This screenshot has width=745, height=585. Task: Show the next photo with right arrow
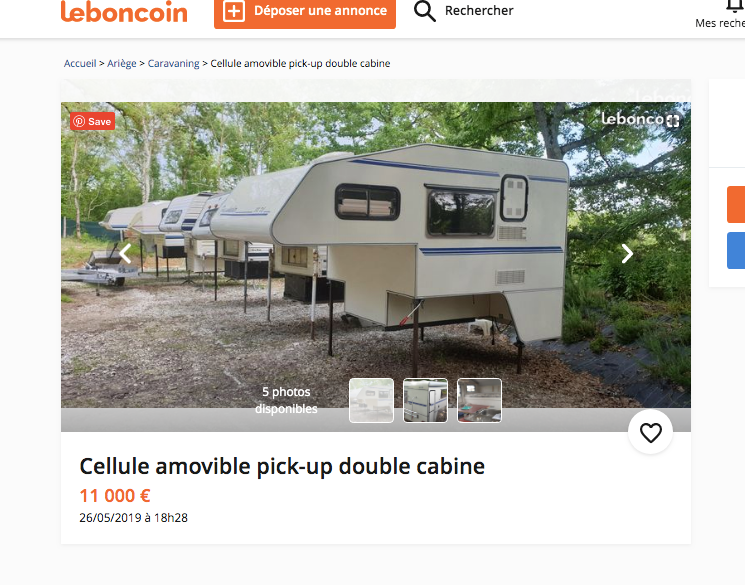click(627, 253)
